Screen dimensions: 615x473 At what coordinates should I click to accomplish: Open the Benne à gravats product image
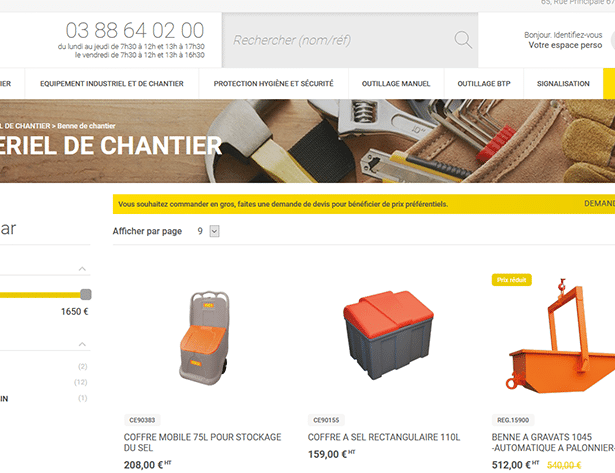[x=561, y=338]
